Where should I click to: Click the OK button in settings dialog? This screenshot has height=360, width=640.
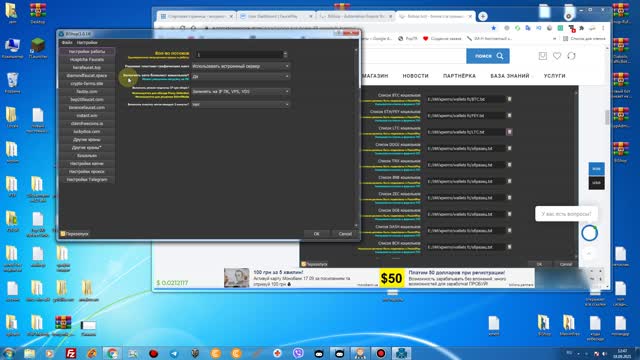coord(316,234)
